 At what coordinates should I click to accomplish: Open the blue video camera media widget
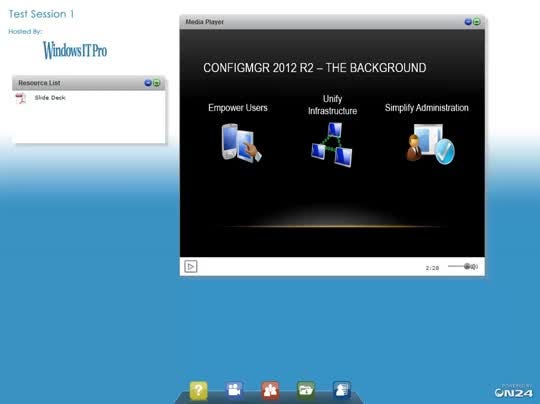[234, 391]
